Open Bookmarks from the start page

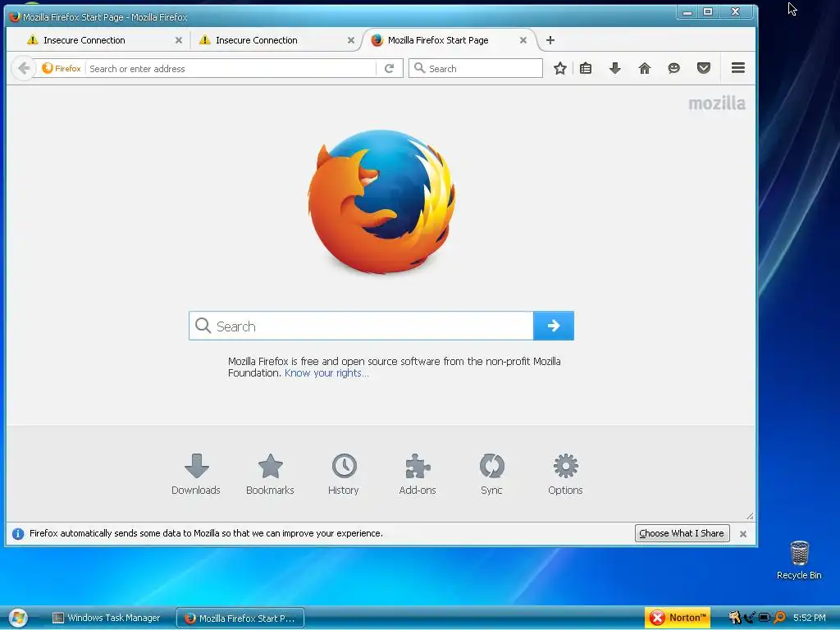(270, 474)
